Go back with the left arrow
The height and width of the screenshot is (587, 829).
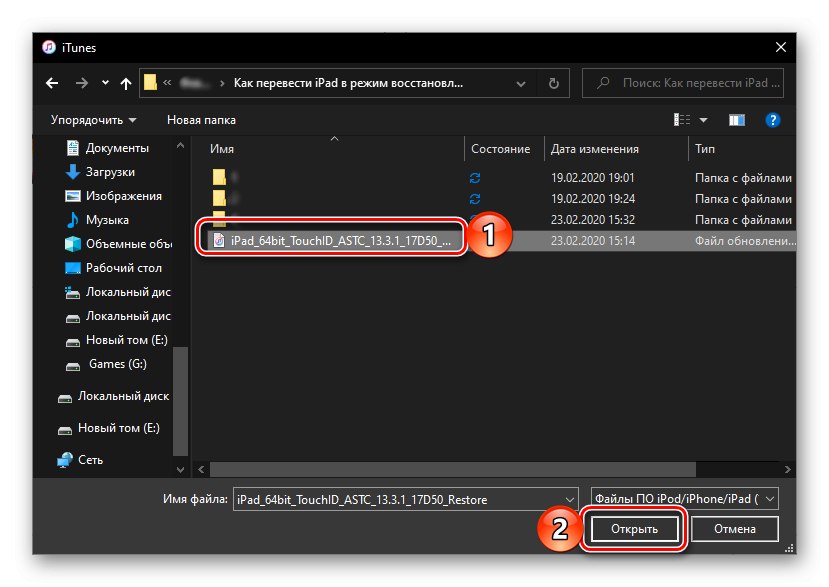(52, 83)
